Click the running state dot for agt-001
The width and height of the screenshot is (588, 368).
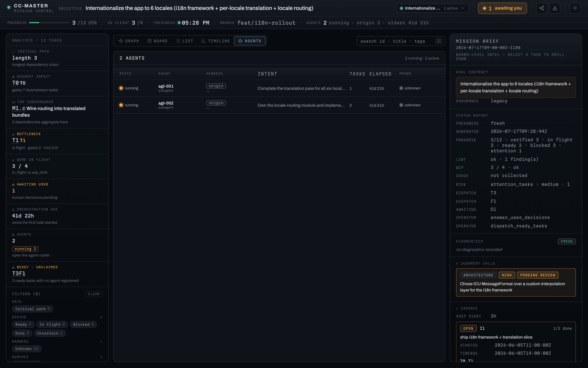pyautogui.click(x=121, y=88)
